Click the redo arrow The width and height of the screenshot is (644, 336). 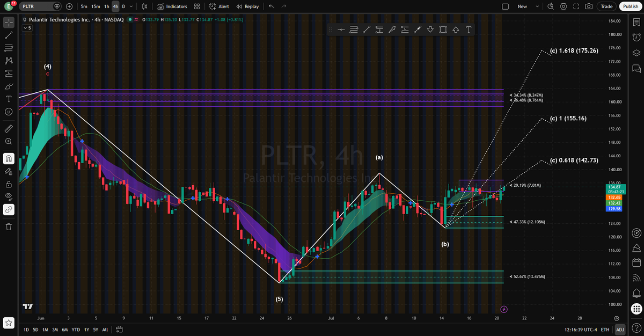coord(284,6)
